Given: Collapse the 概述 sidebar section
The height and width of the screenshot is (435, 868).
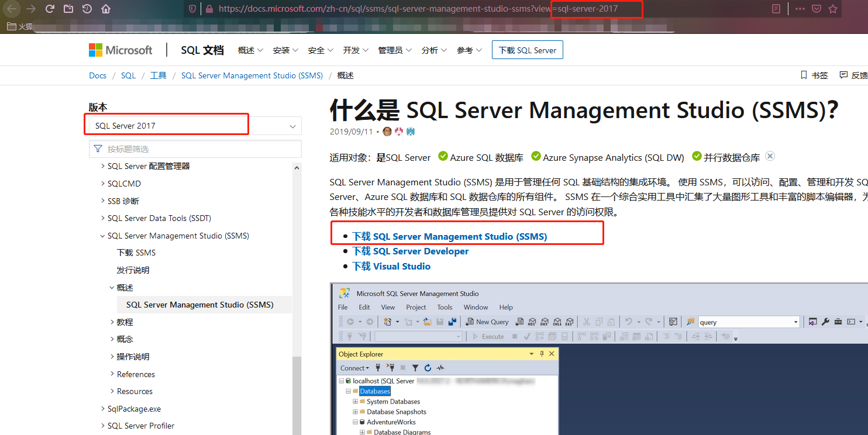Looking at the screenshot, I should [x=112, y=288].
